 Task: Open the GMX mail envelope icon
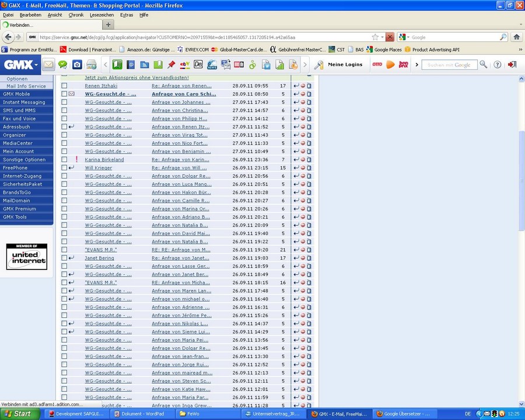click(48, 65)
